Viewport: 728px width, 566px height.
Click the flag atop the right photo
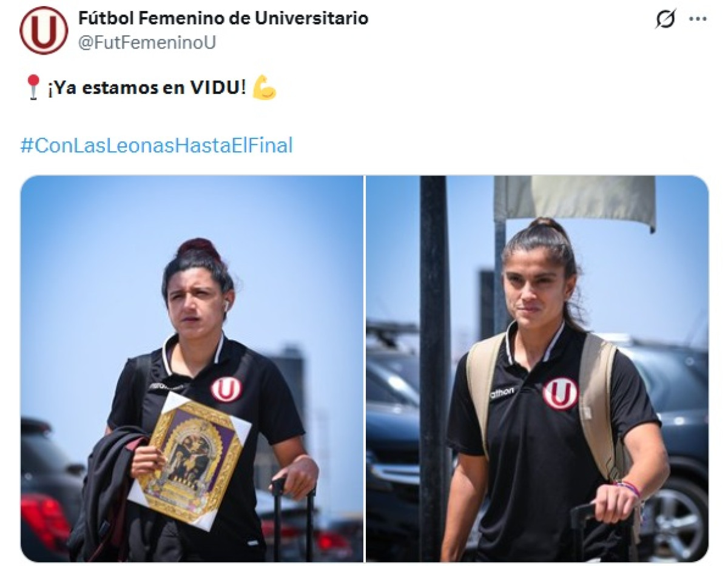(x=575, y=201)
